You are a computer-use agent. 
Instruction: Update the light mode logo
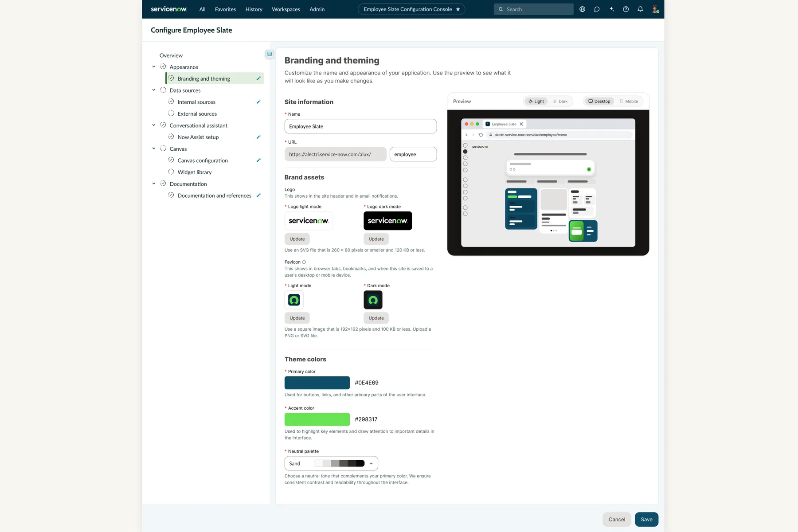[297, 239]
